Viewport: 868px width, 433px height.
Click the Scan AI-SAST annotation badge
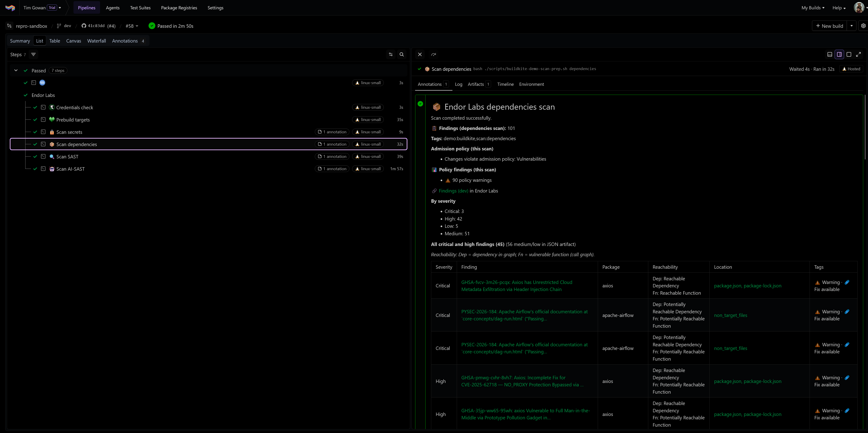[332, 169]
